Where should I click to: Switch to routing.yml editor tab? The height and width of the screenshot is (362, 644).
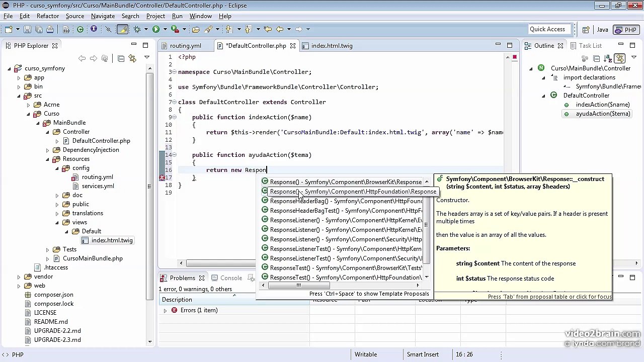(x=186, y=46)
